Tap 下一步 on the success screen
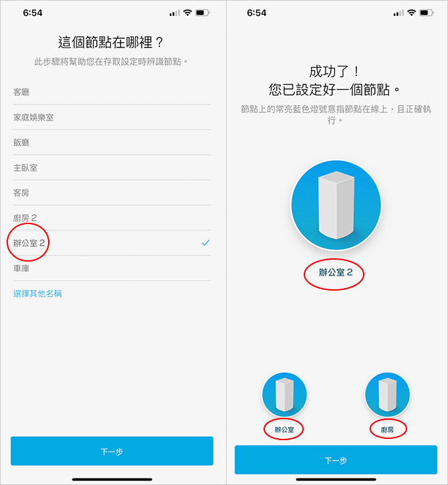 pos(336,460)
